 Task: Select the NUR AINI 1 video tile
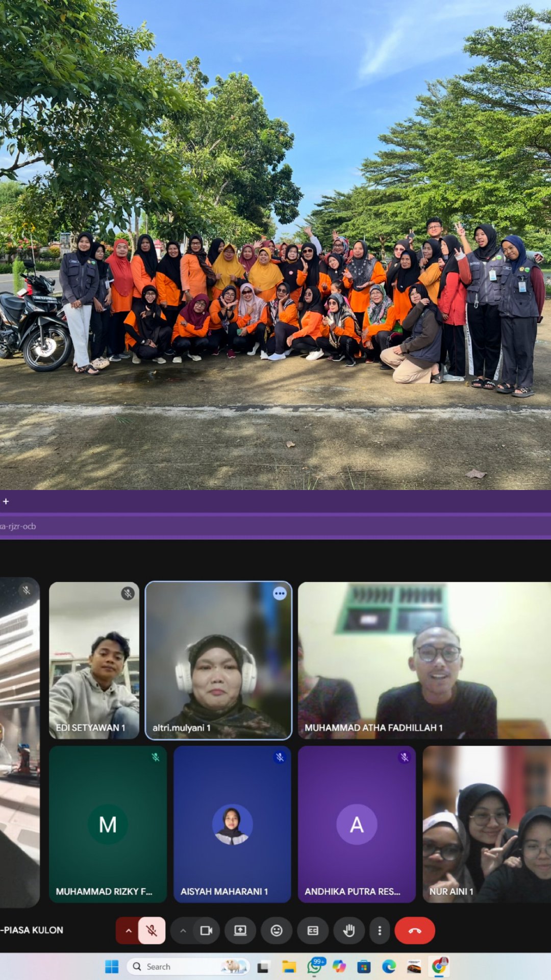(x=487, y=824)
